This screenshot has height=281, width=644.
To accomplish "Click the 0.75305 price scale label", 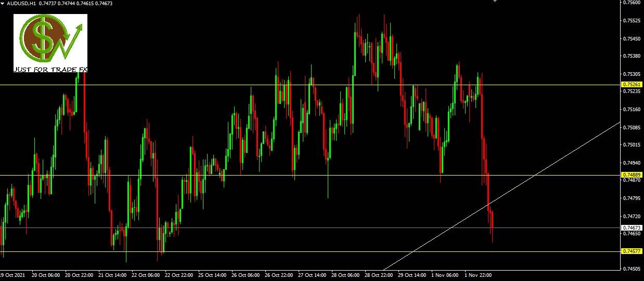I will point(632,74).
